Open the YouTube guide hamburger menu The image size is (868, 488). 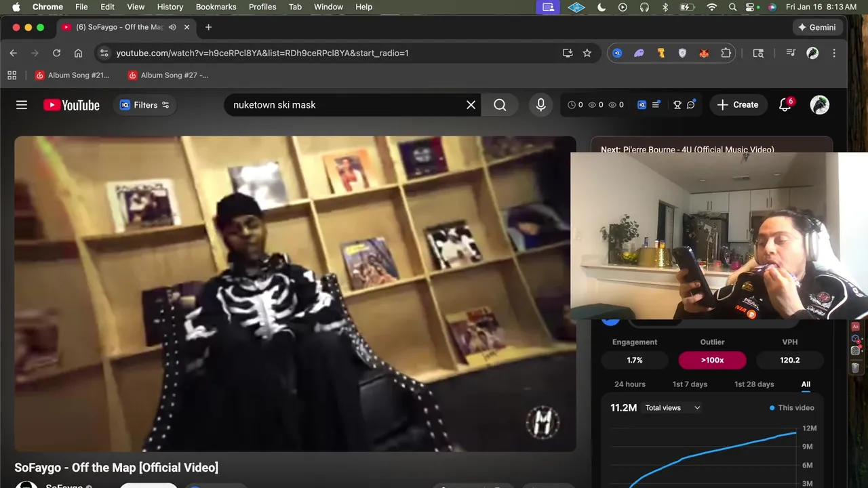22,105
